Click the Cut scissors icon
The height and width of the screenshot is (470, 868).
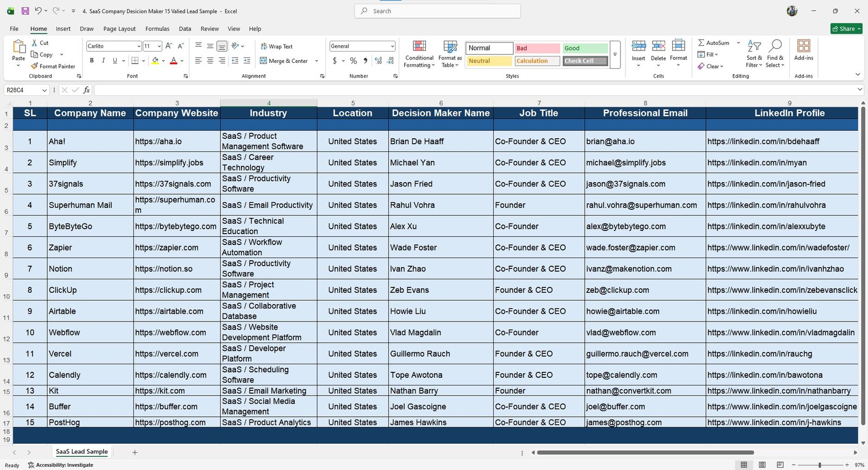35,43
